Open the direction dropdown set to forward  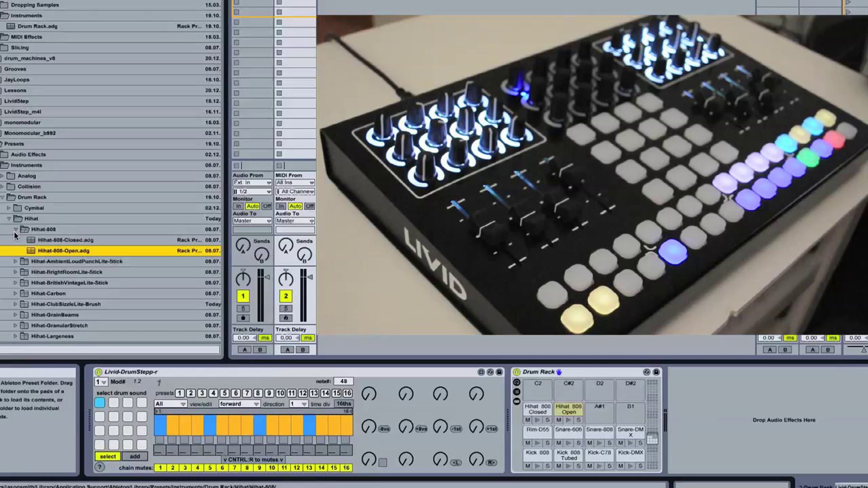[239, 404]
